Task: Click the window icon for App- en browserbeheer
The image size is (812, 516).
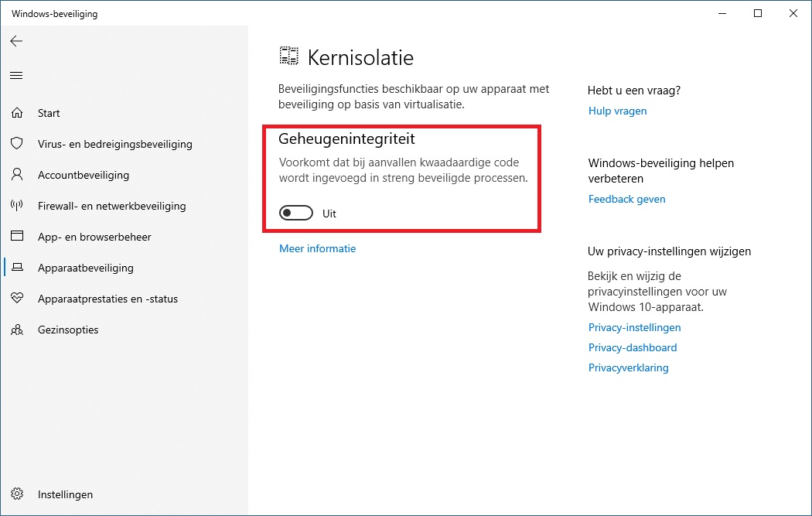Action: click(17, 236)
